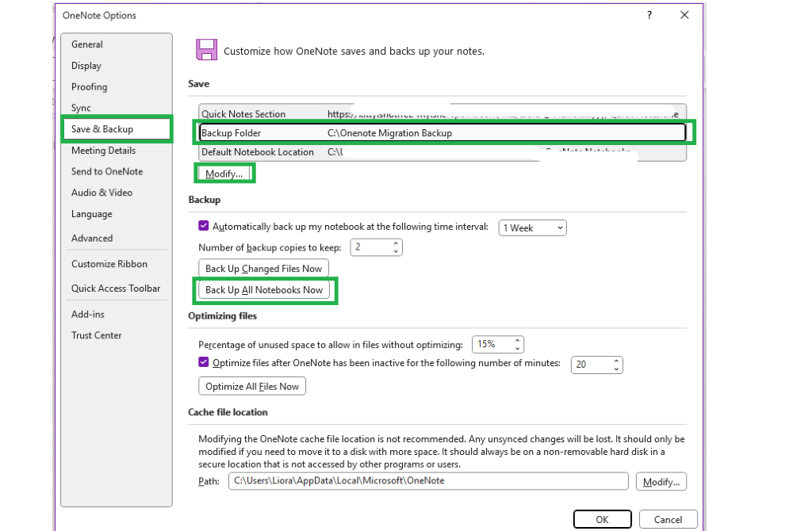
Task: Click Back Up All Notebooks Now
Action: 263,290
